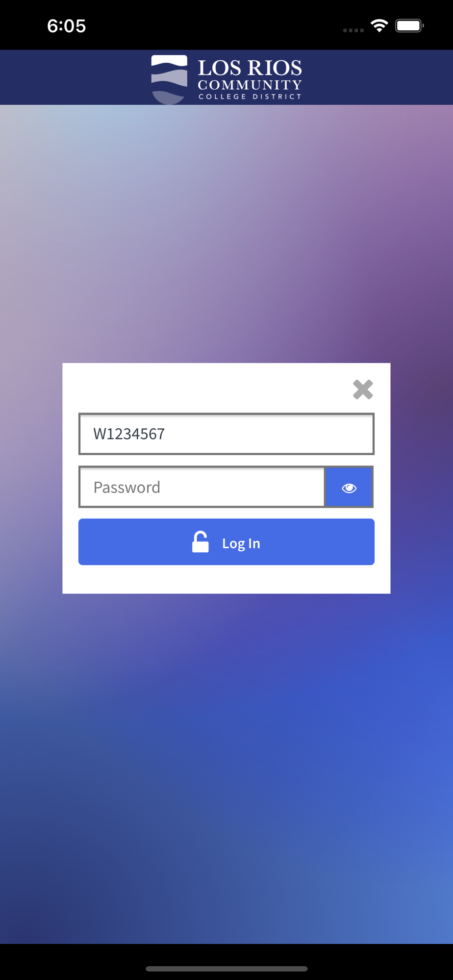Tap the battery indicator icon
This screenshot has height=980, width=453.
[x=409, y=25]
